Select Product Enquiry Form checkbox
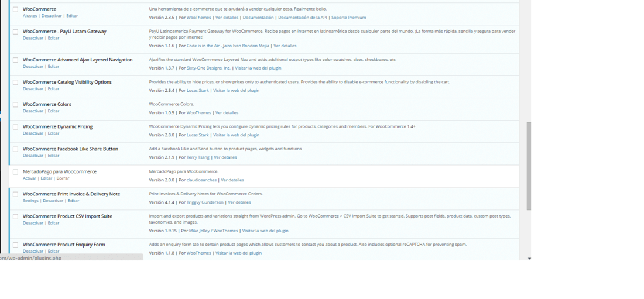Screen dimensions: 644x299 [15, 245]
